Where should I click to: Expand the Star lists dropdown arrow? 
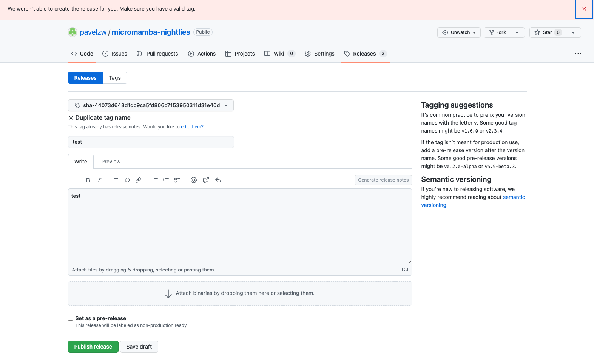pyautogui.click(x=574, y=32)
